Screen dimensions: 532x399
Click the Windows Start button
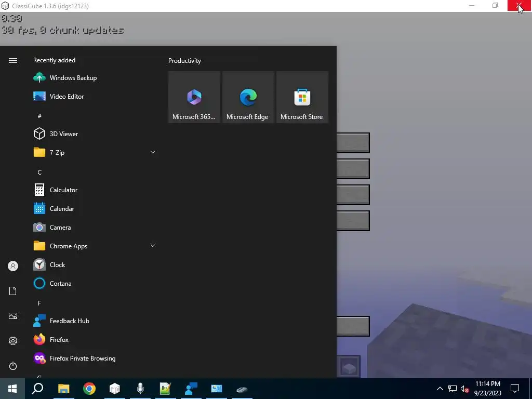click(12, 389)
